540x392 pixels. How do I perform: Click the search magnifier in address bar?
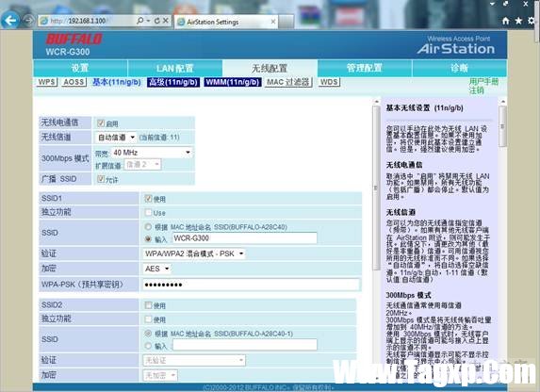tap(139, 21)
